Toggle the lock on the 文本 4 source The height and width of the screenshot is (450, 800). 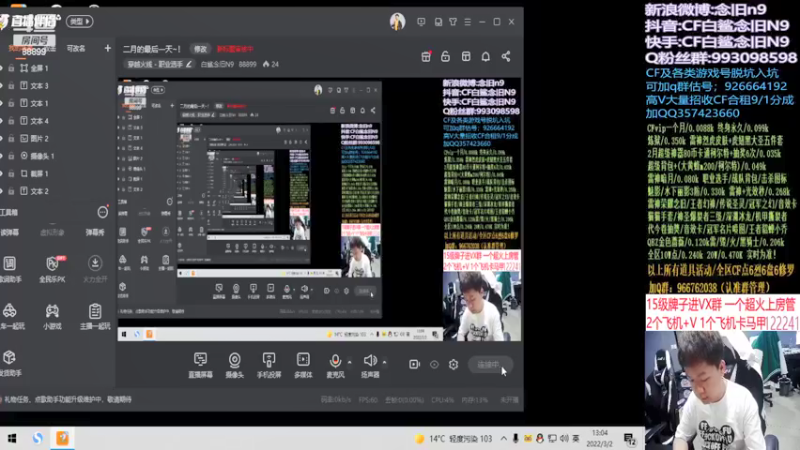tap(11, 121)
